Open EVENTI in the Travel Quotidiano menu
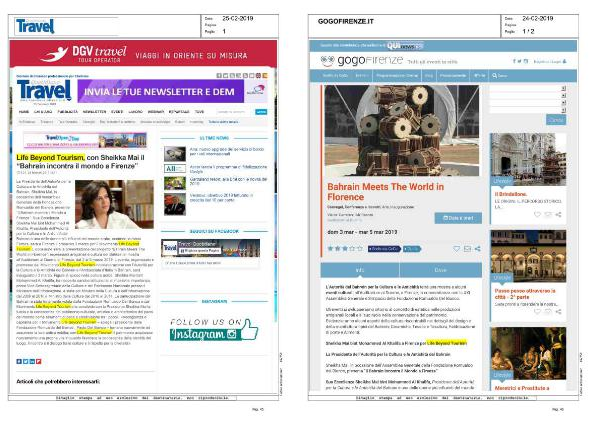600x424 pixels. [117, 112]
